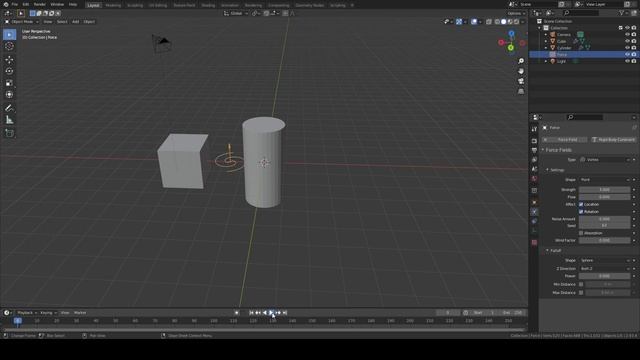640x360 pixels.
Task: Select the Scale tool
Action: (x=9, y=83)
